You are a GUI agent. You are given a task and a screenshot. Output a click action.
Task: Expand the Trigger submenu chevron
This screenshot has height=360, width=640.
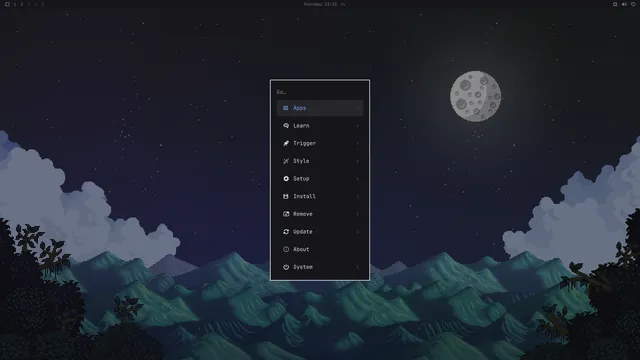pos(358,143)
